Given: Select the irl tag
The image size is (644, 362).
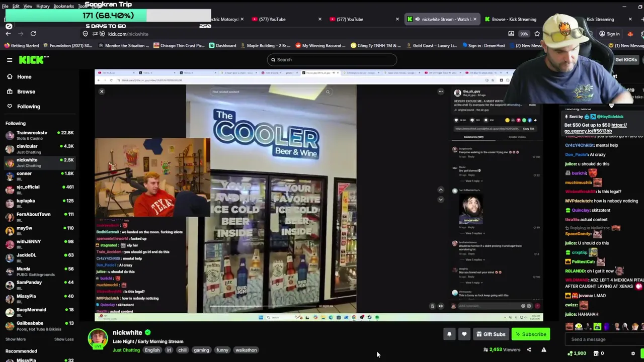Looking at the screenshot, I should [x=169, y=350].
